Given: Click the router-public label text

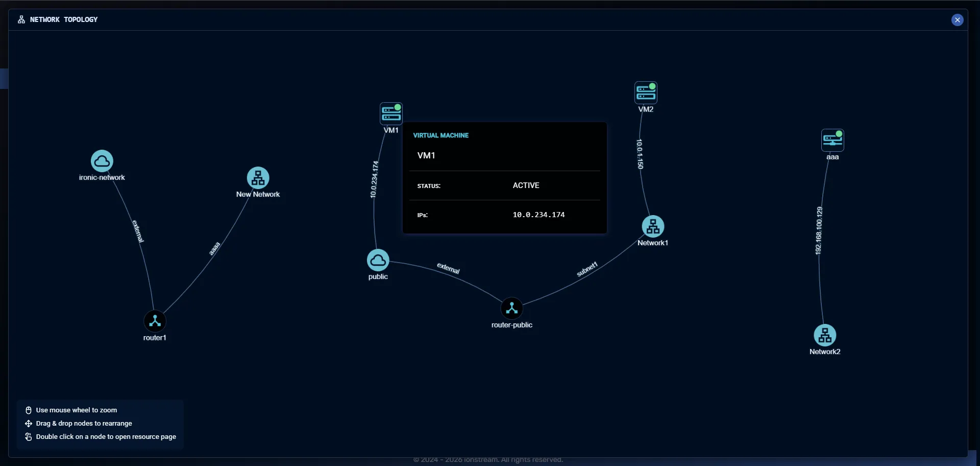Looking at the screenshot, I should pos(511,325).
